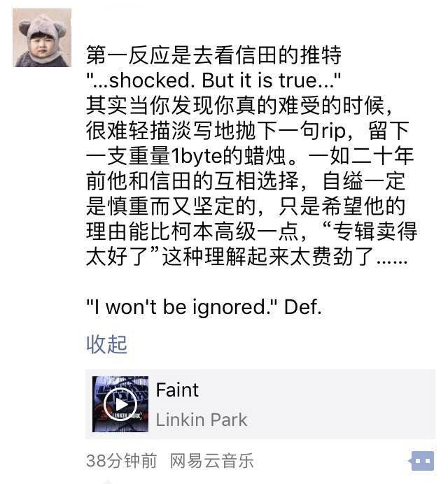
Task: Tap the line "I won't be ignored." Def.
Action: coord(204,308)
